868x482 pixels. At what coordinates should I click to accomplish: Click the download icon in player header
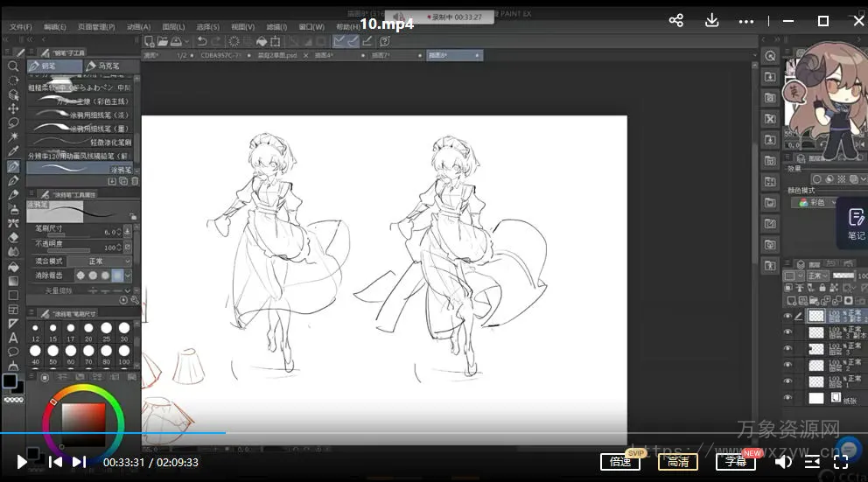point(712,21)
